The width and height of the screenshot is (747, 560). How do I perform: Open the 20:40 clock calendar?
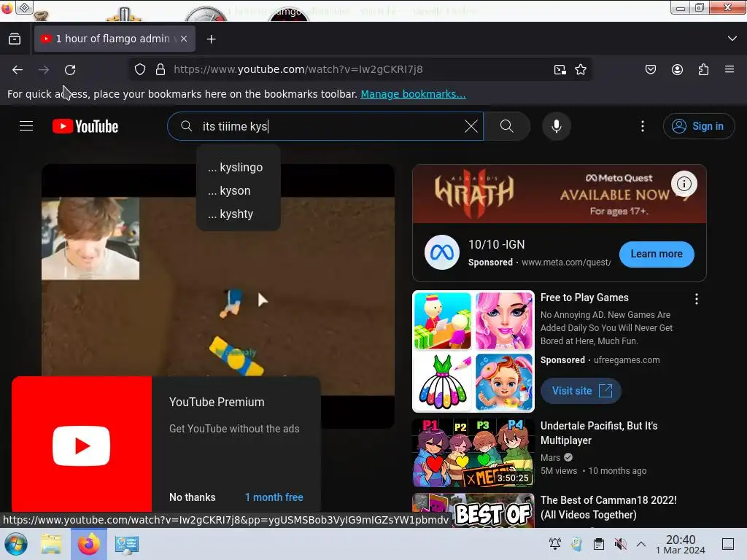click(x=681, y=544)
